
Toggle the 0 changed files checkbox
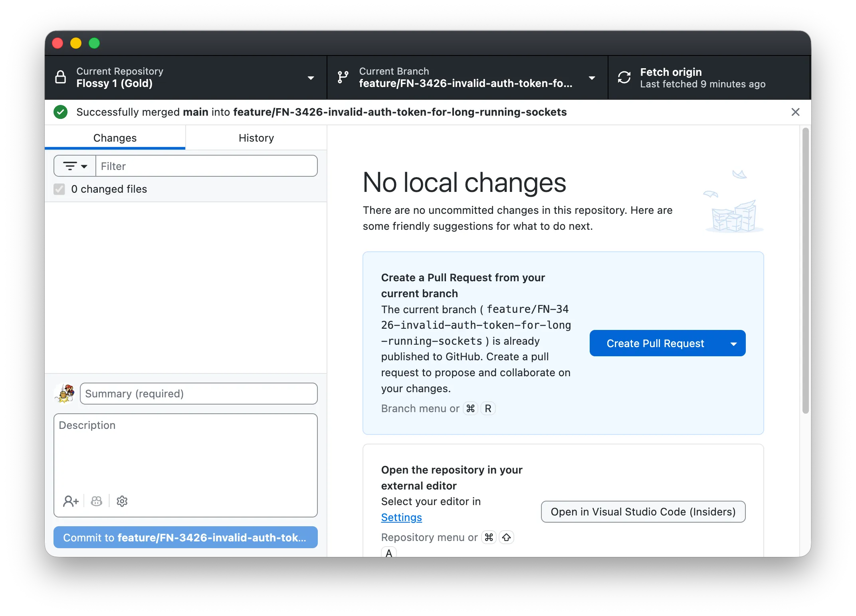click(x=59, y=189)
